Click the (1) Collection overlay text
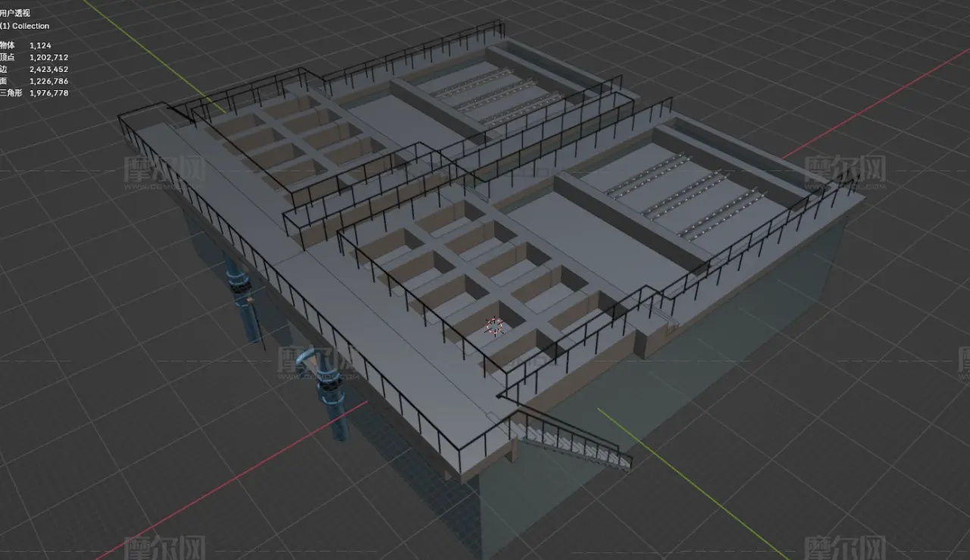The height and width of the screenshot is (560, 970). click(x=24, y=26)
